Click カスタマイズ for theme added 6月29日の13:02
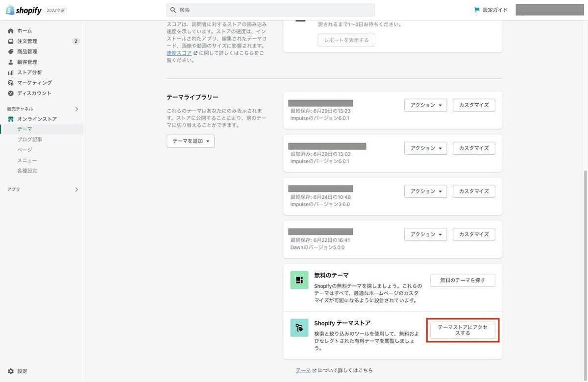 pyautogui.click(x=474, y=148)
